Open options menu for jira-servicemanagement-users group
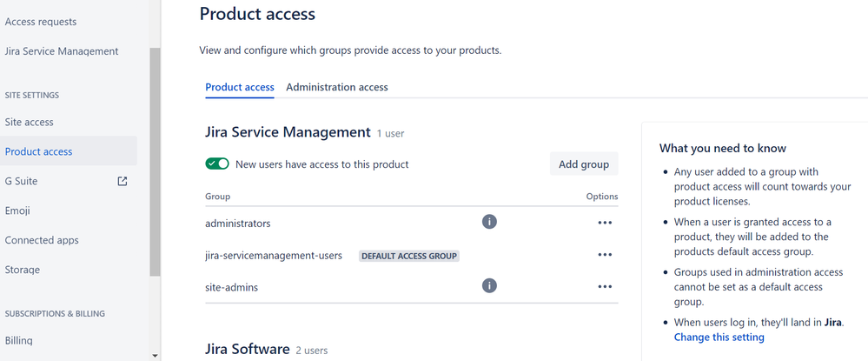 [605, 255]
